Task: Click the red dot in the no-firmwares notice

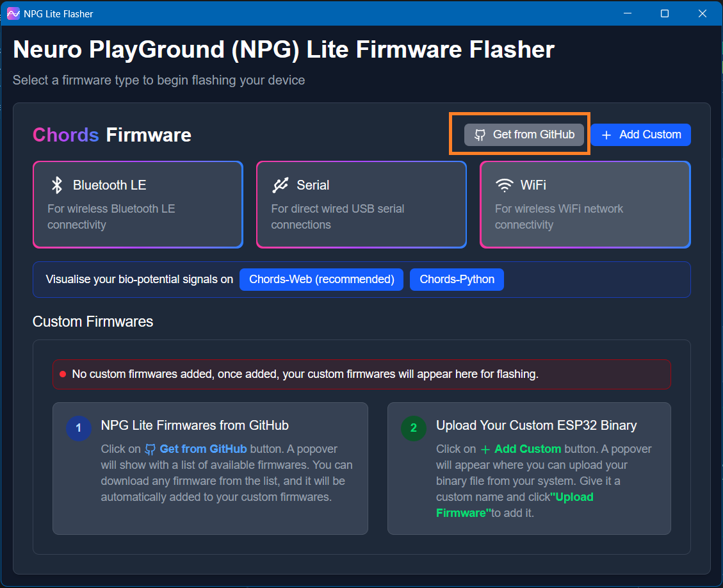Action: (x=63, y=374)
